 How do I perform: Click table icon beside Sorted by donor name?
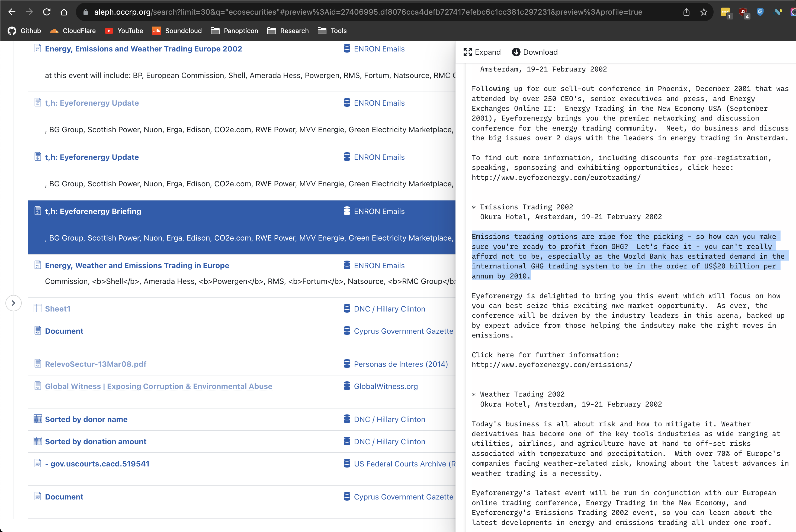[x=38, y=419]
